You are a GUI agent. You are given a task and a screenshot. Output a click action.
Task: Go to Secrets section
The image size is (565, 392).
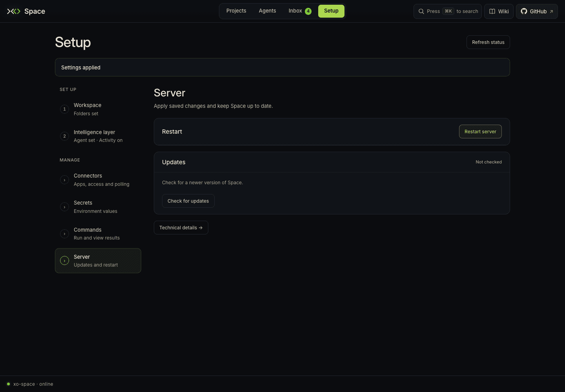point(98,207)
